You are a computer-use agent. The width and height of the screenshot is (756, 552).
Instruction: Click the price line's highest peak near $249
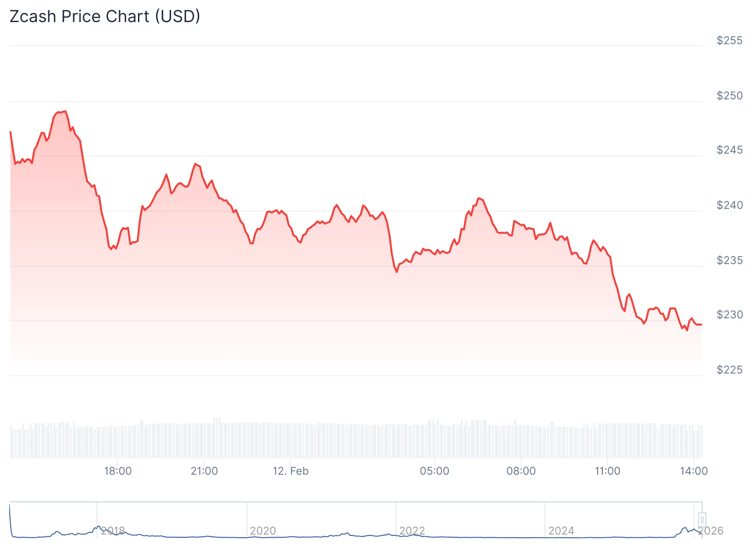[65, 111]
